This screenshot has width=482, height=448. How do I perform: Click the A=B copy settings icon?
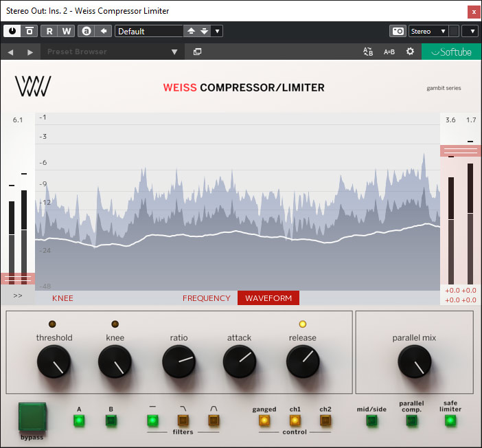[x=389, y=52]
